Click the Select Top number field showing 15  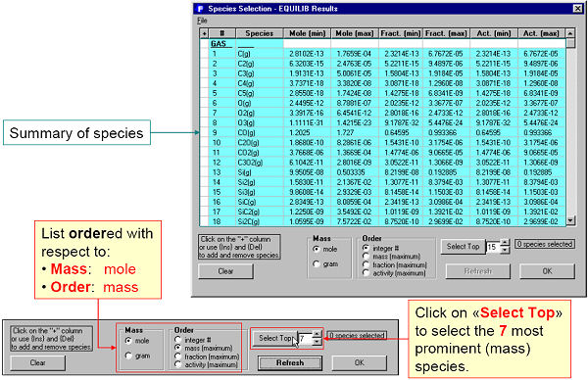493,247
